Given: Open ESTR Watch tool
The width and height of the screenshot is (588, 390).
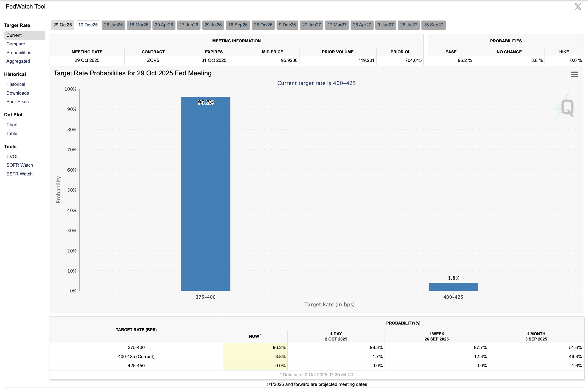Looking at the screenshot, I should [19, 174].
